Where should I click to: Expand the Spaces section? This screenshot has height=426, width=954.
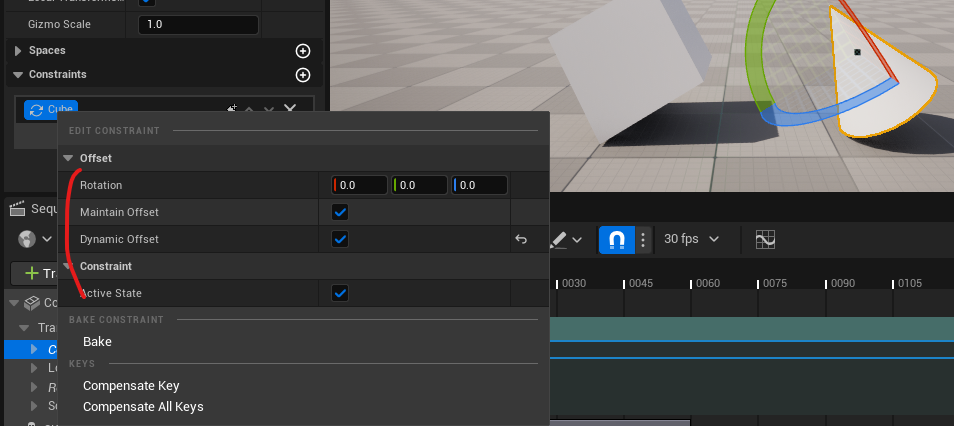pyautogui.click(x=18, y=51)
